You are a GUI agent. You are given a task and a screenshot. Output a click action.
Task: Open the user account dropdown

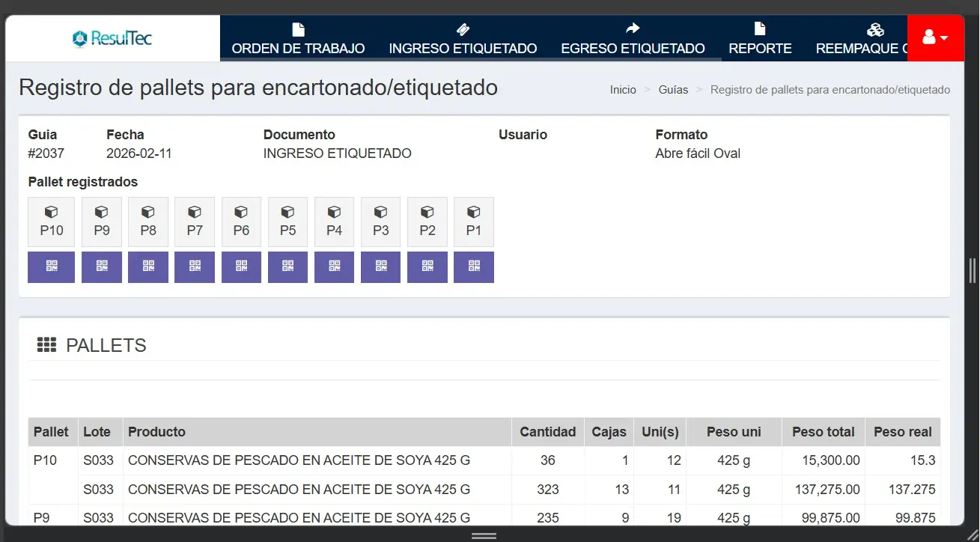click(936, 36)
